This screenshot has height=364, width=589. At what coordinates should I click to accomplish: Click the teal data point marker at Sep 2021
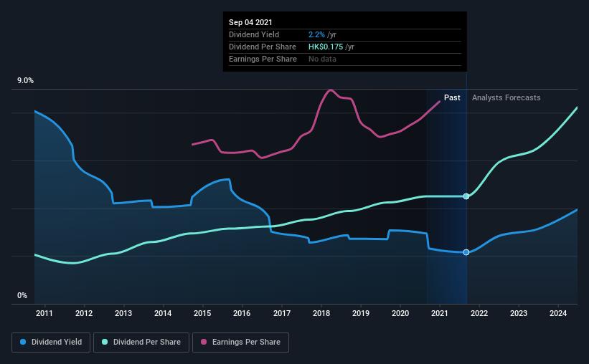point(466,196)
